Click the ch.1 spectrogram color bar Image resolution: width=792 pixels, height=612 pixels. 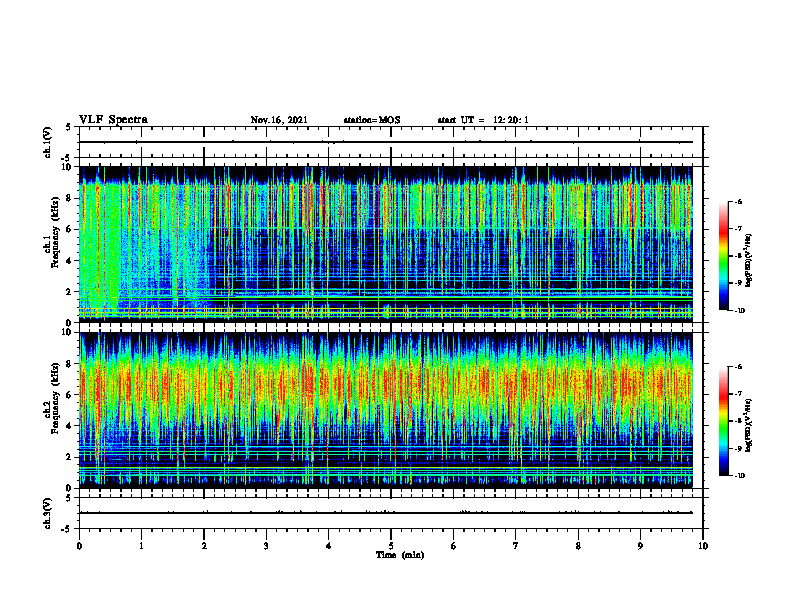(724, 256)
